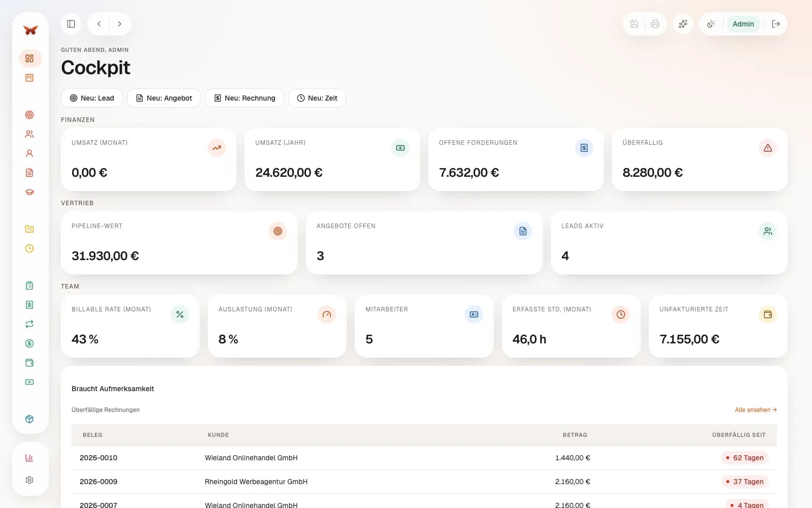Click the warning triangle on Überfällig card
Viewport: 812px width, 508px height.
(x=768, y=148)
